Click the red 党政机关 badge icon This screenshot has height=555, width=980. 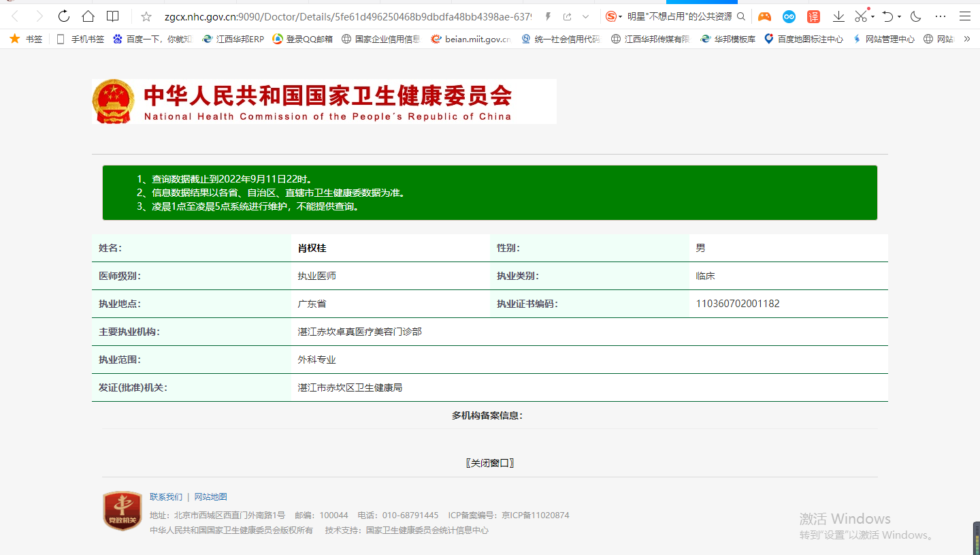pyautogui.click(x=122, y=511)
